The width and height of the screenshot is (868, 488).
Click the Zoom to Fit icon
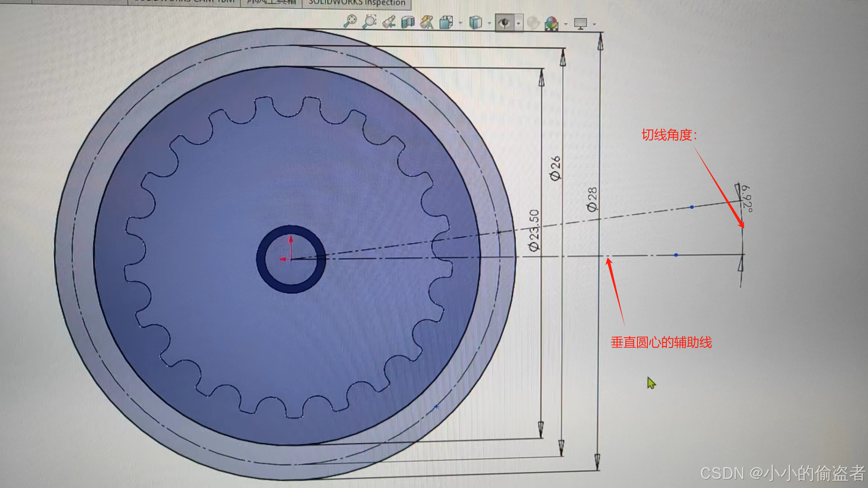(350, 21)
